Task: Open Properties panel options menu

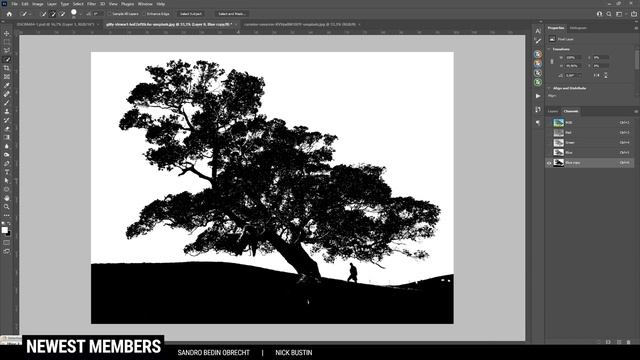Action: 636,28
